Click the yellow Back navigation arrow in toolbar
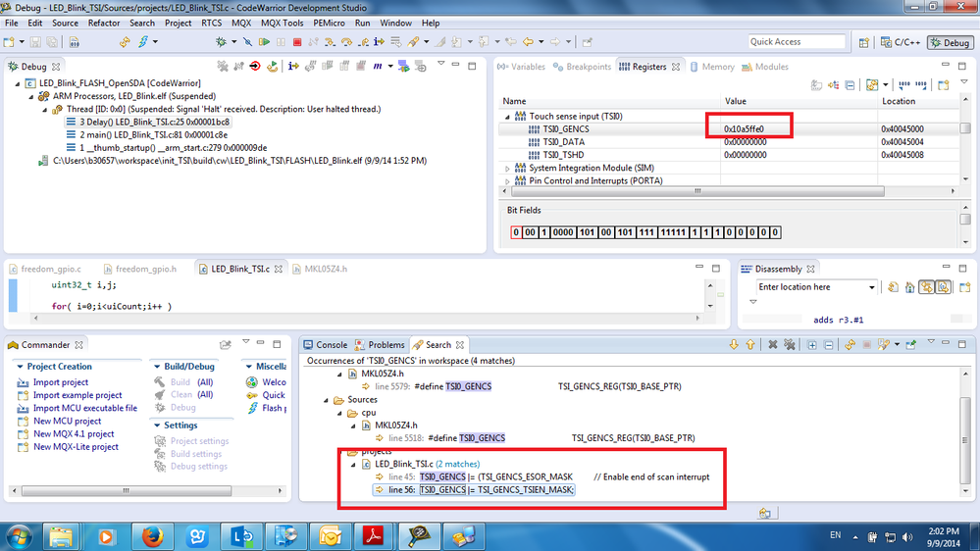 528,42
